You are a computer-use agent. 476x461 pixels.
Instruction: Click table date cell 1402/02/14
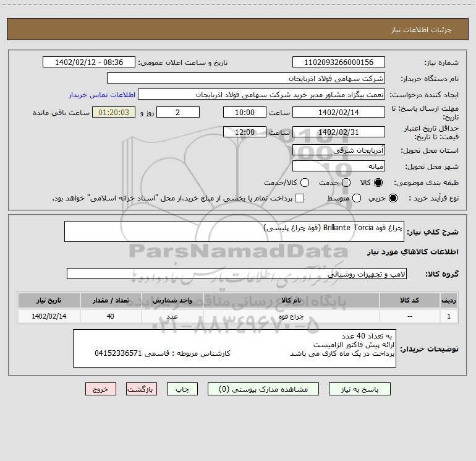(49, 316)
